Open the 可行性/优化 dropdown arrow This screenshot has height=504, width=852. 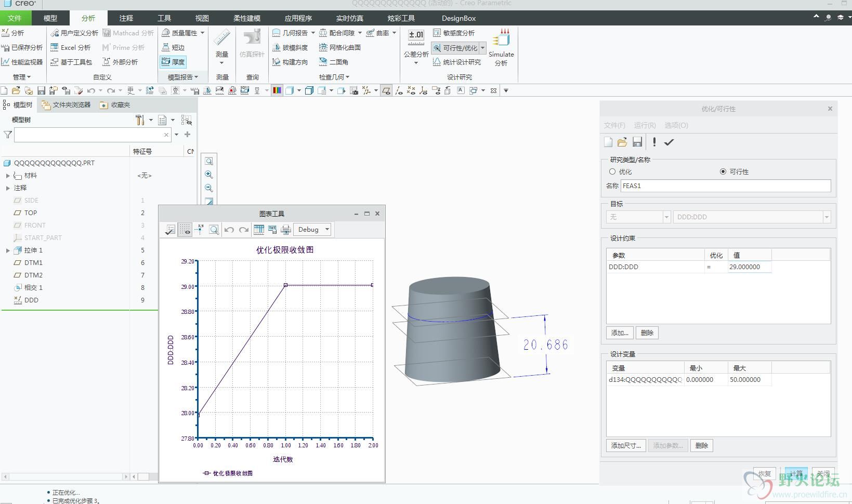coord(482,48)
